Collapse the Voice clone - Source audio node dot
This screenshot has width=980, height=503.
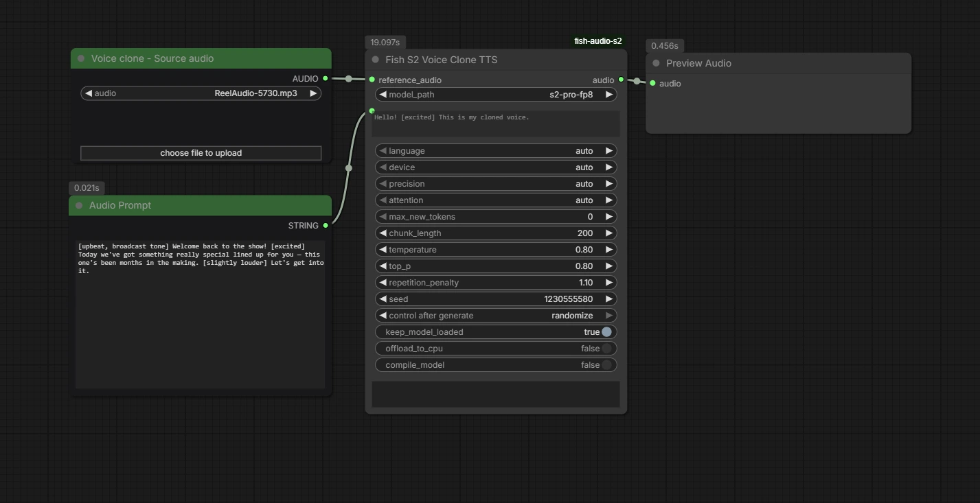(81, 59)
